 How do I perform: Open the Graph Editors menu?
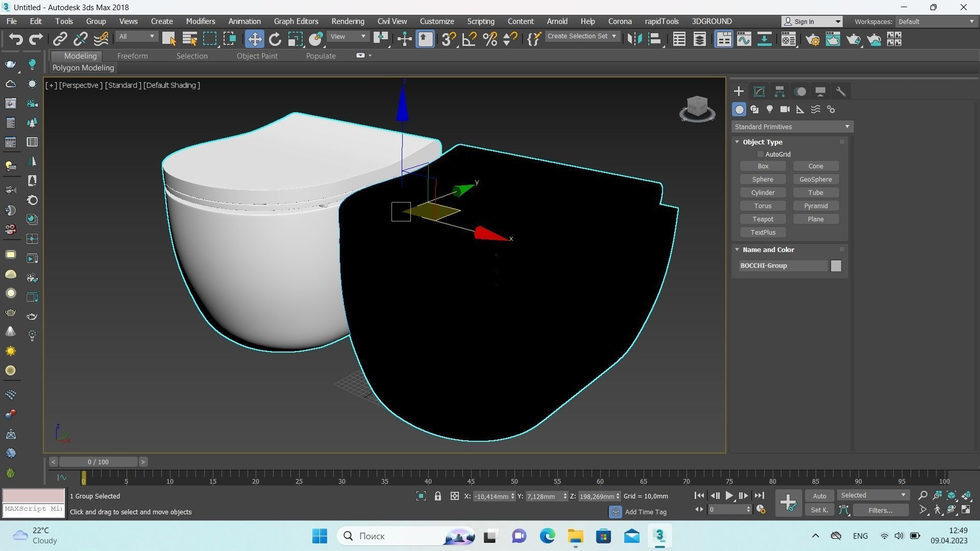296,21
